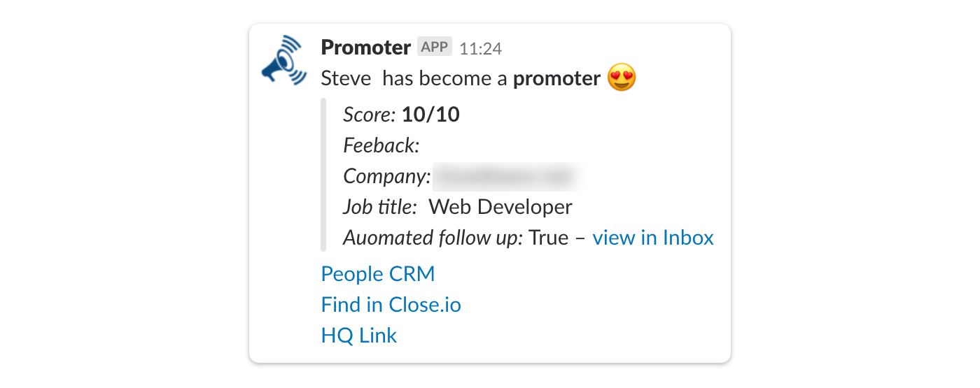
Task: Click the blurred Company value
Action: (x=506, y=176)
